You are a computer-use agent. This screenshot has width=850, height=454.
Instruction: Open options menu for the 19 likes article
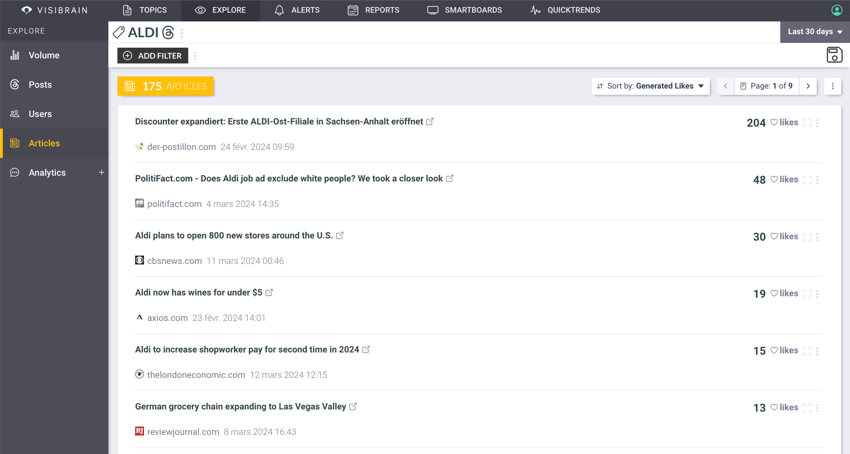tap(817, 293)
